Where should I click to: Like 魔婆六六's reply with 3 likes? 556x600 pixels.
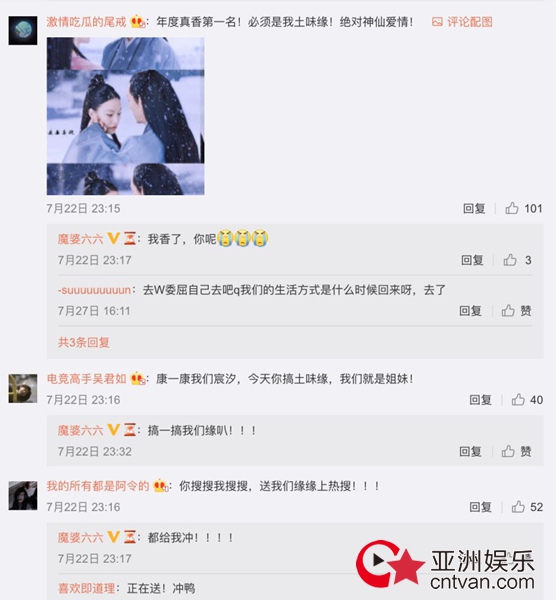(510, 260)
